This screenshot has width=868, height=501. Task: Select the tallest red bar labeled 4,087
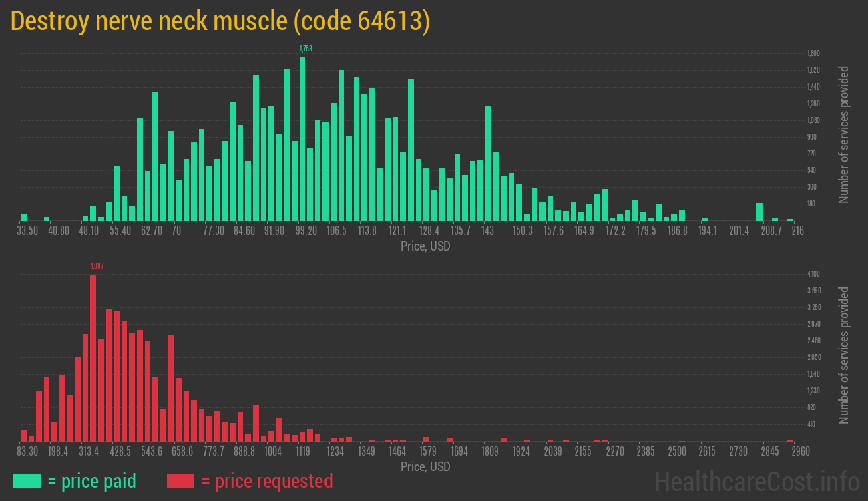point(93,357)
